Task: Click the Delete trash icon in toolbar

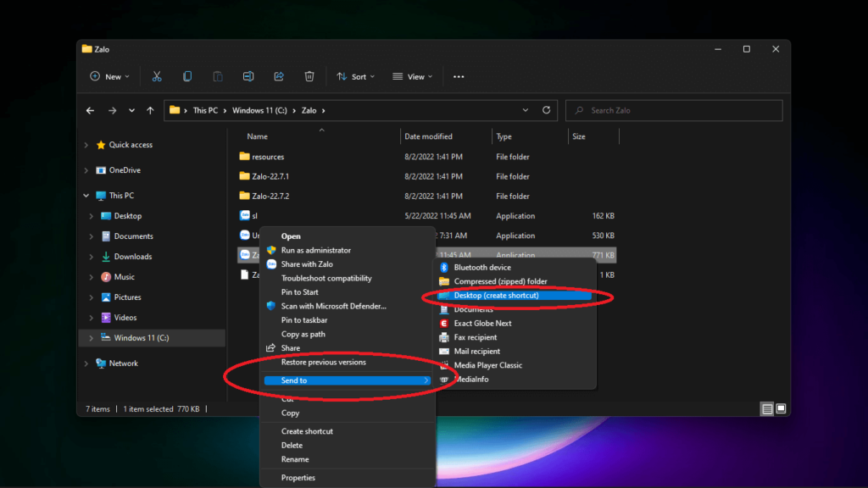Action: [309, 76]
